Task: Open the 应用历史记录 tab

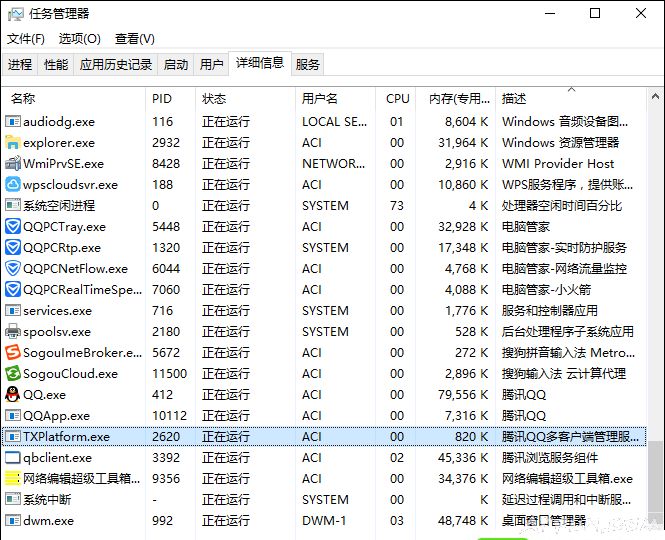Action: [x=116, y=64]
